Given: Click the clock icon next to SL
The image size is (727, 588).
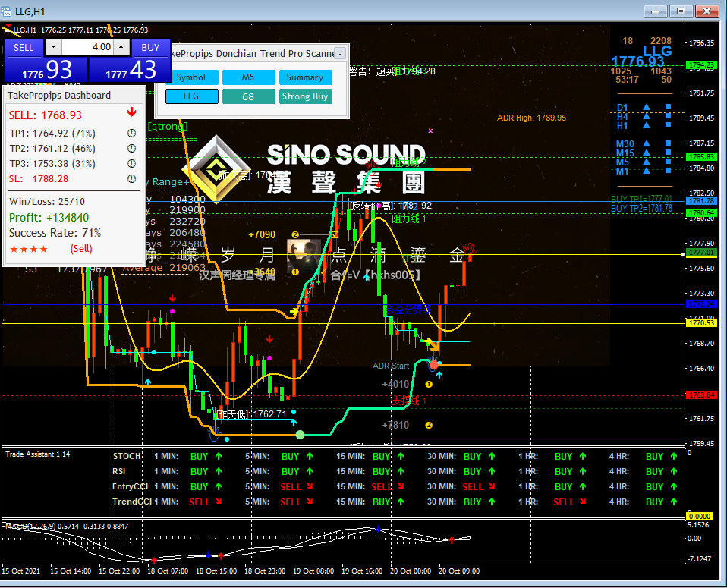Looking at the screenshot, I should coord(132,178).
